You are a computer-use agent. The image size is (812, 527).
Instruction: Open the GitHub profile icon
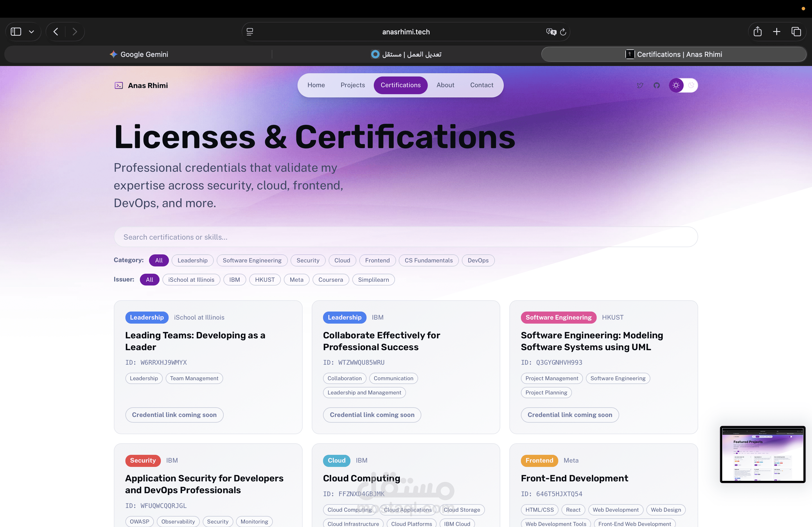[657, 85]
